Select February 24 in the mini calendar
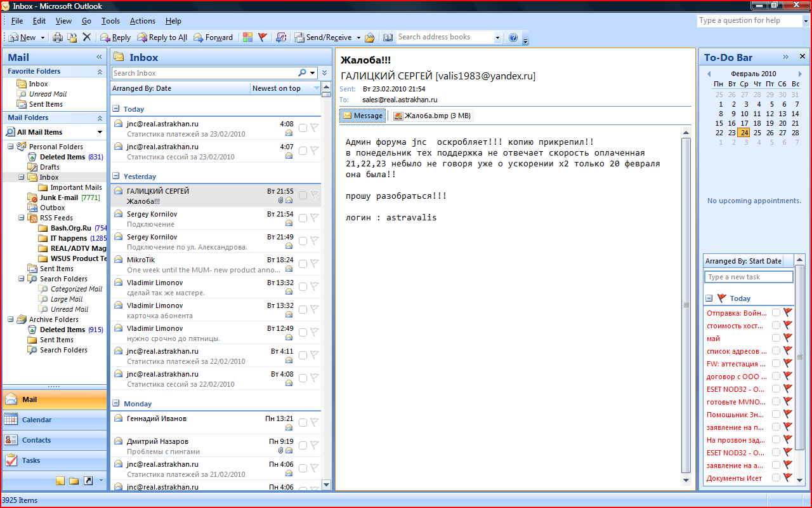Screen dimensions: 812x508 744,133
